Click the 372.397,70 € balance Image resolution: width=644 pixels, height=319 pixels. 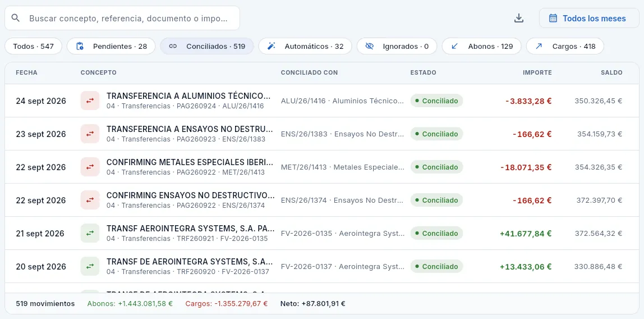click(599, 200)
